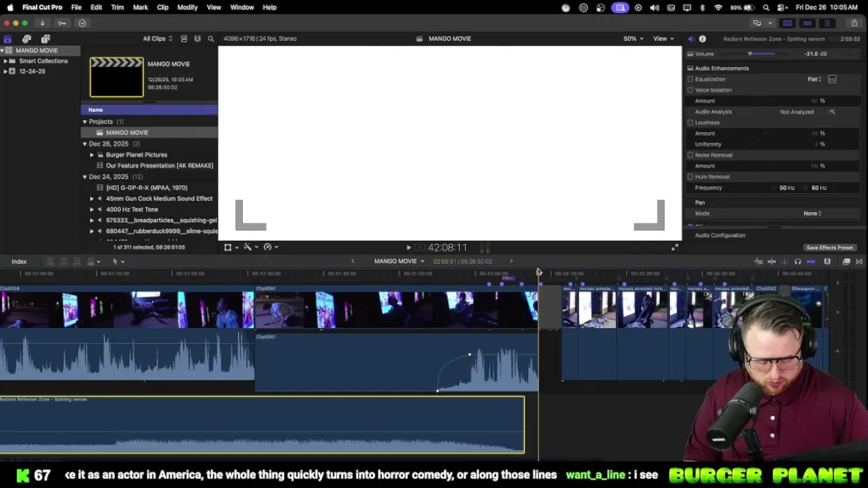Show the photos and audio sidebar icon

click(x=26, y=39)
